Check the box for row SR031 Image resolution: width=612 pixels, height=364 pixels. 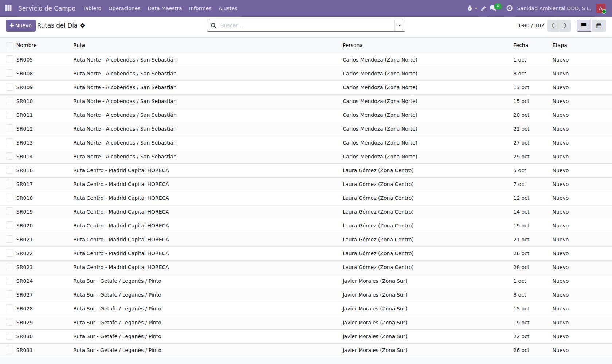[x=9, y=350]
